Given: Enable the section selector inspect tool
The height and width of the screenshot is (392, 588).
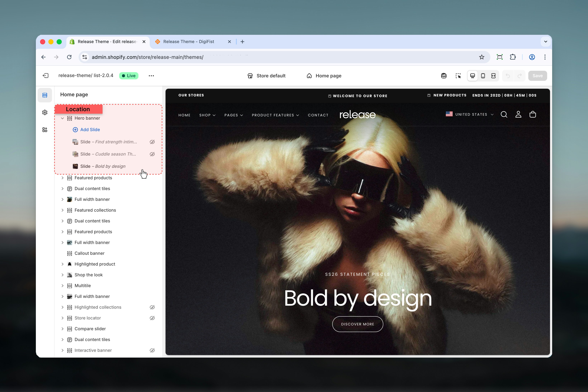Looking at the screenshot, I should click(x=458, y=75).
